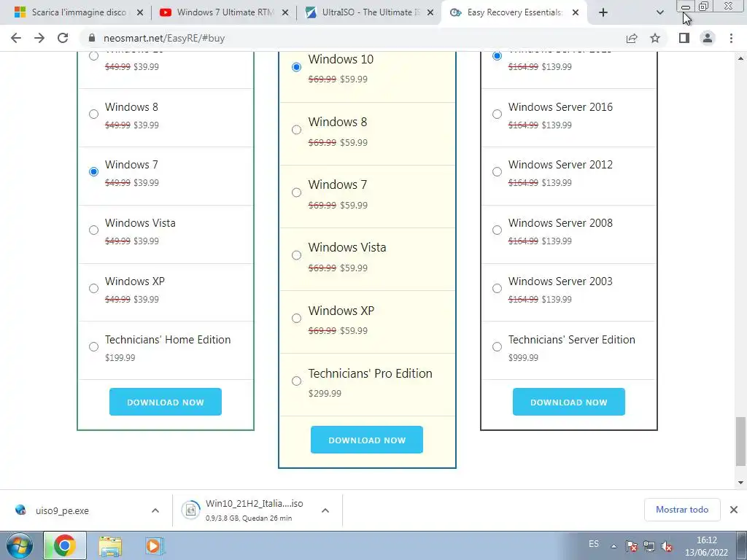Open the tab search dropdown
Viewport: 747px width, 560px height.
click(x=659, y=12)
